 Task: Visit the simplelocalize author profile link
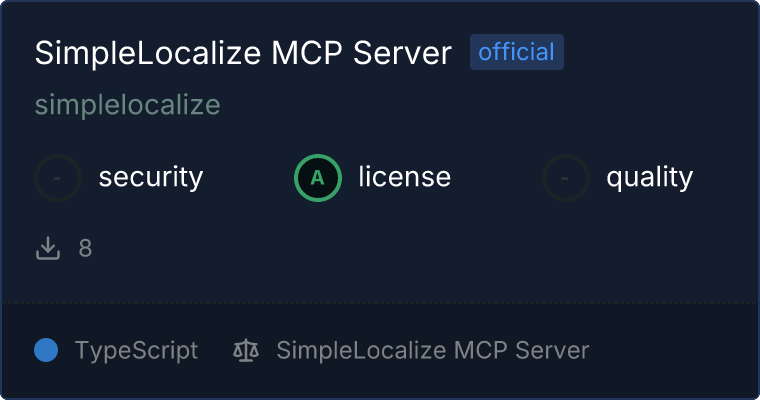click(127, 105)
